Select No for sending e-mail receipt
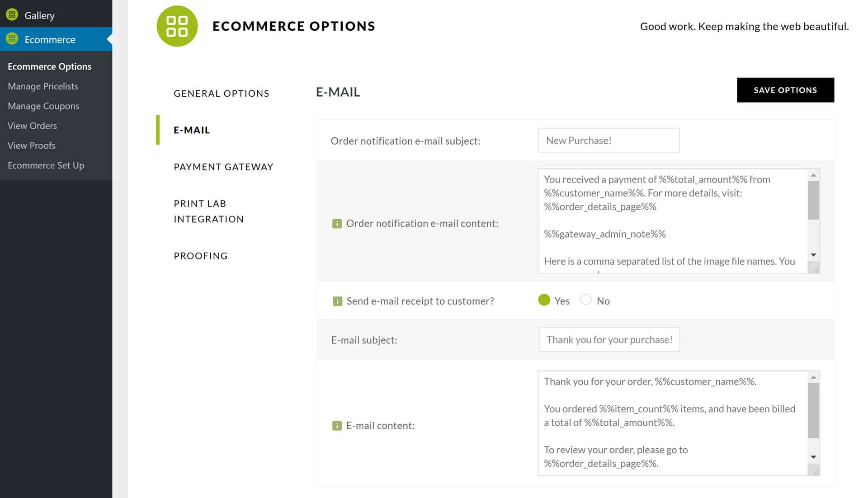 586,300
